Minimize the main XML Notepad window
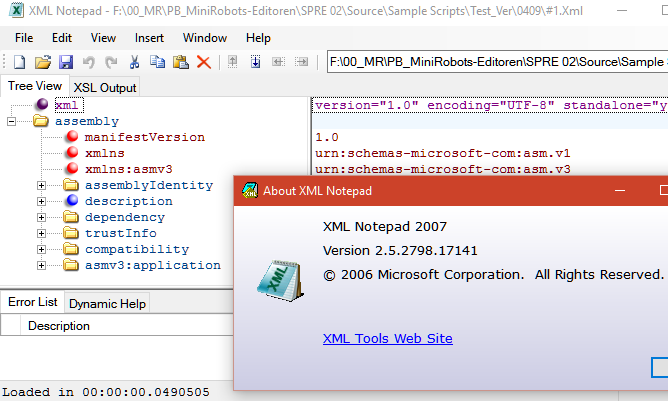Image resolution: width=668 pixels, height=401 pixels. [x=622, y=10]
